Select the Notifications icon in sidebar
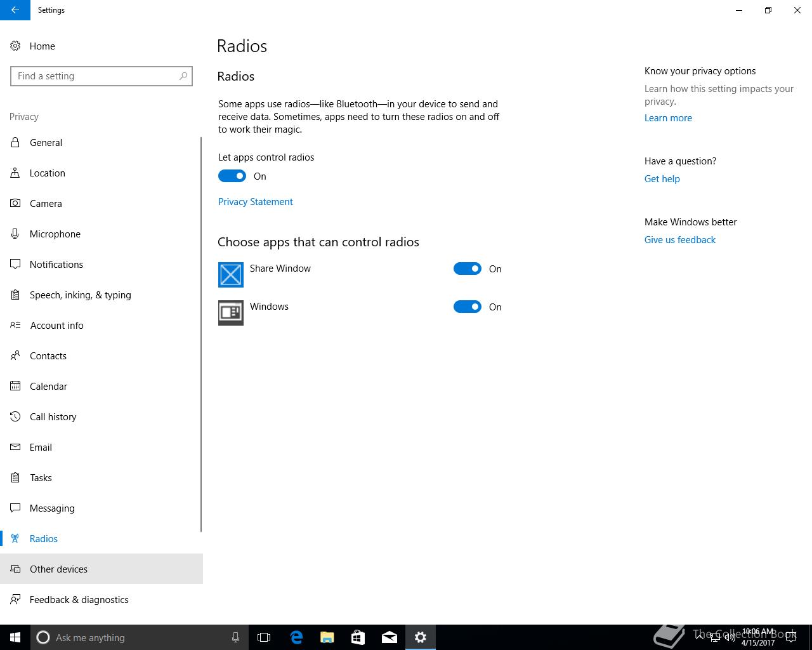 pyautogui.click(x=15, y=264)
